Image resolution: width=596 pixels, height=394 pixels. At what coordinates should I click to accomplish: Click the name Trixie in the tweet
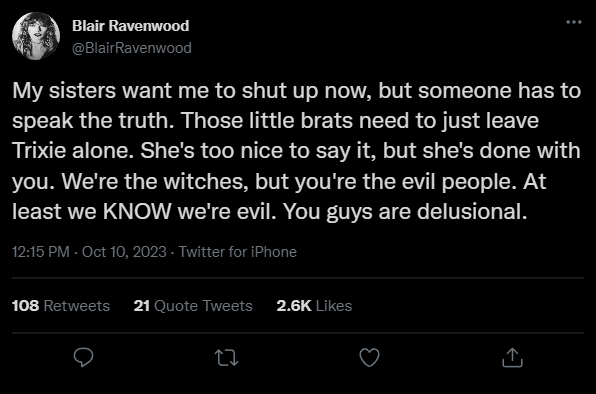point(39,151)
